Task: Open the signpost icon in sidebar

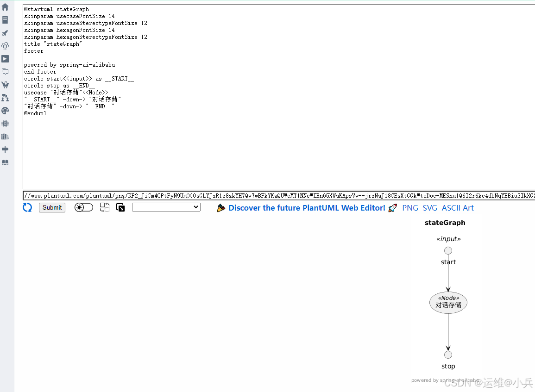Action: [x=5, y=149]
